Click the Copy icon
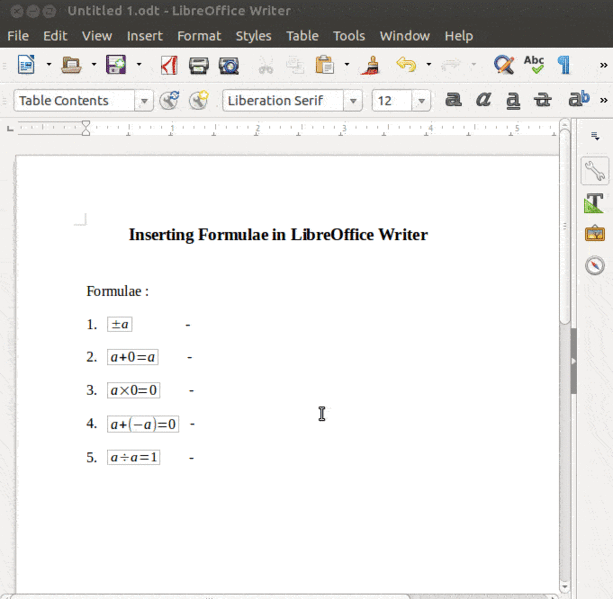Viewport: 613px width, 599px height. (x=295, y=65)
